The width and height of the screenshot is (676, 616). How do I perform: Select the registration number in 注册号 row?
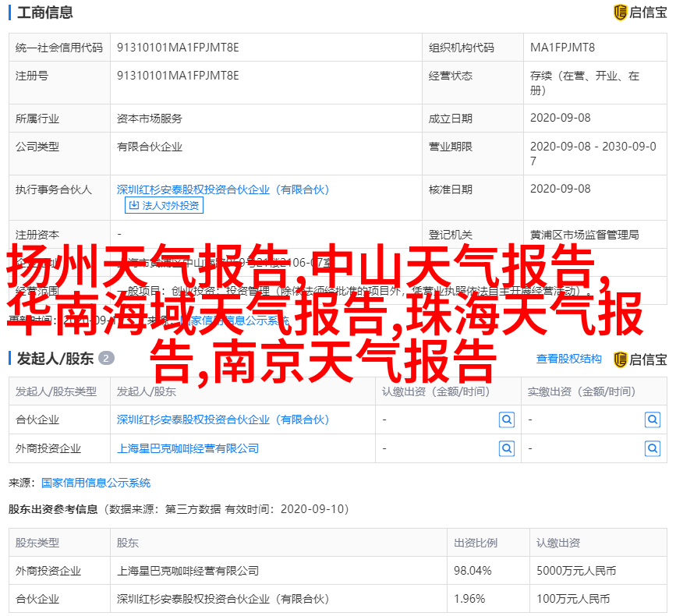178,76
